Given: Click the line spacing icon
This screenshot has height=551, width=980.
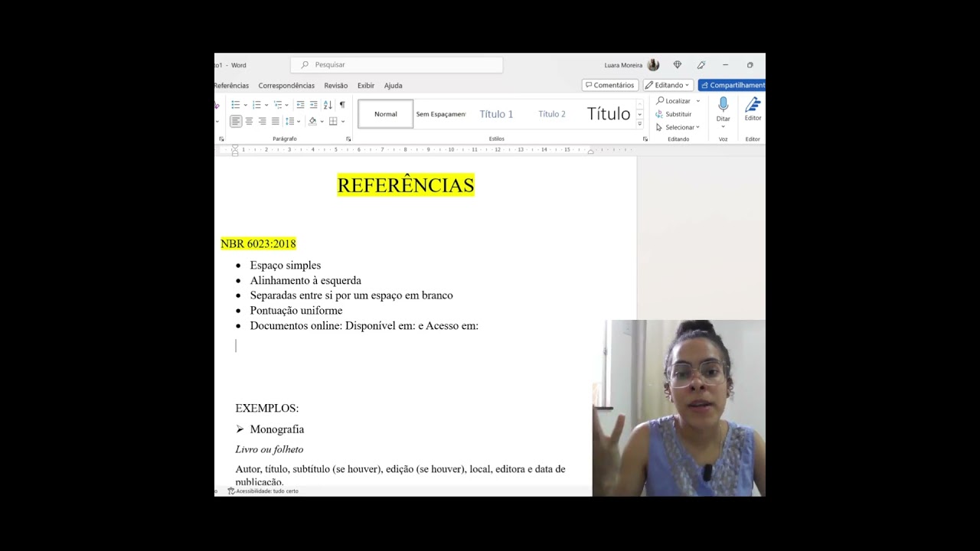Looking at the screenshot, I should coord(289,121).
